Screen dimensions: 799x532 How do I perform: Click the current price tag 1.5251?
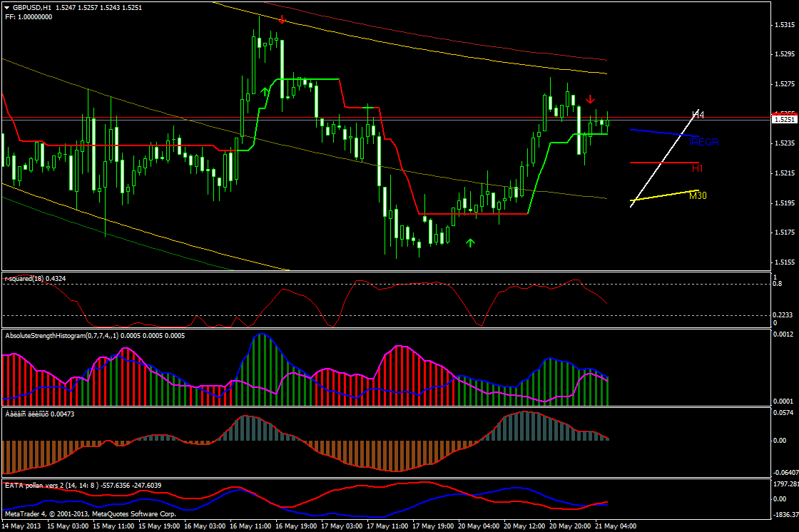784,119
